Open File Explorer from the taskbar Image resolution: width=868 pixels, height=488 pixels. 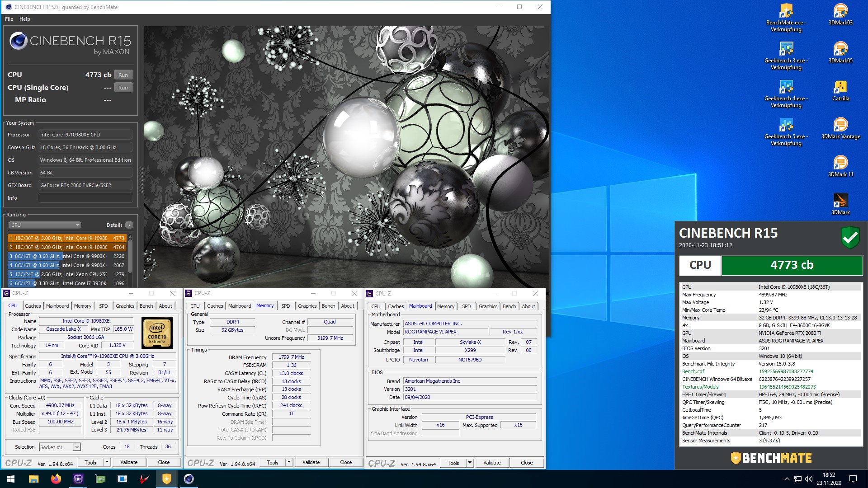click(x=33, y=479)
